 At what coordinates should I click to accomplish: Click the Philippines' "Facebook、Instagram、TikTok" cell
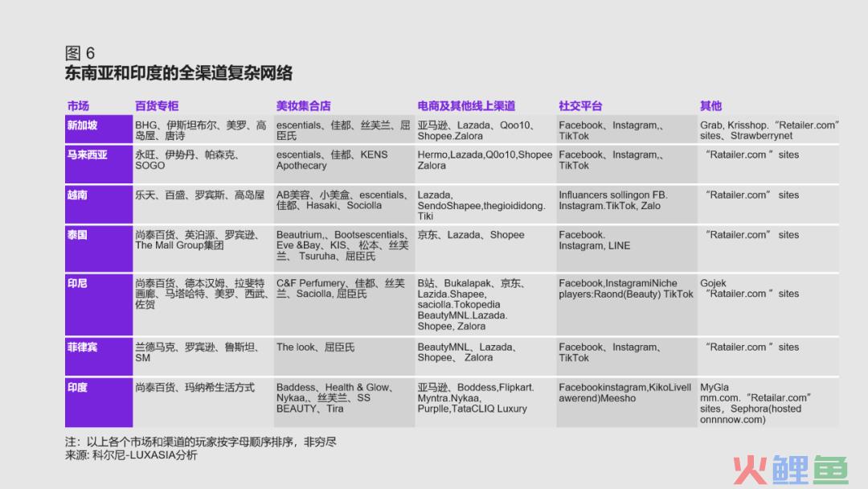pos(627,356)
